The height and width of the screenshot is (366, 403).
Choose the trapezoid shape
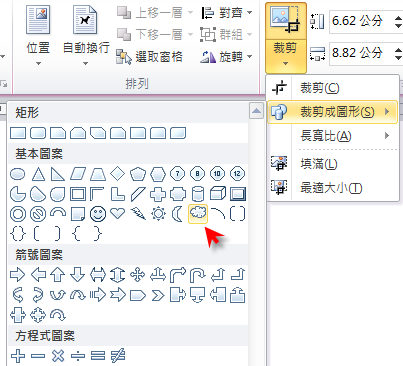pos(98,174)
